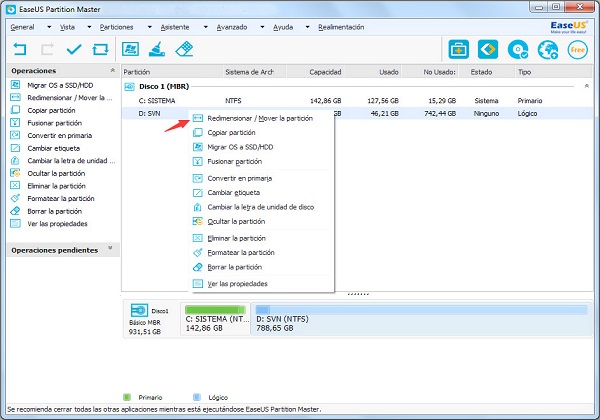The image size is (600, 420).
Task: Choose Ver las propiedades in context menu
Action: [x=262, y=284]
